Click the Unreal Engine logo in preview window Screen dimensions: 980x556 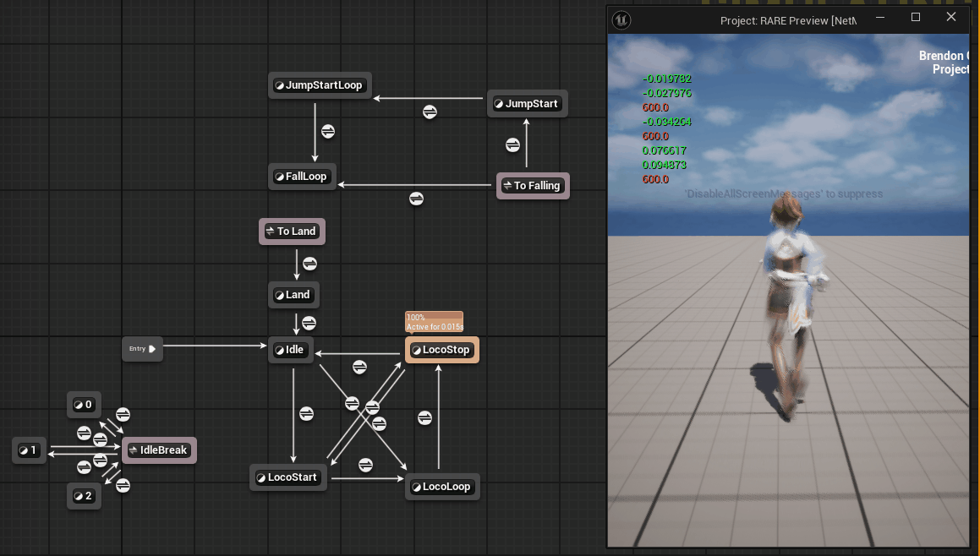click(621, 19)
